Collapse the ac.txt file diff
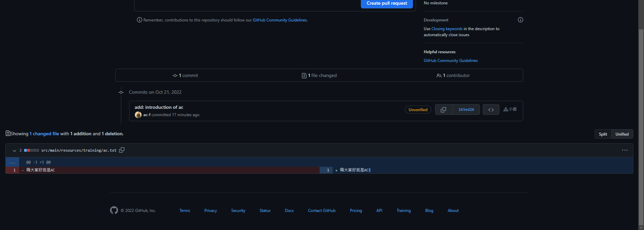This screenshot has height=230, width=644. pos(14,151)
